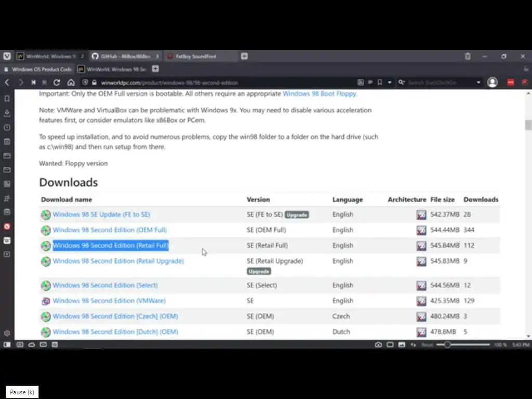Open the Wikipedia web panel
This screenshot has height=399, width=532.
point(7,241)
